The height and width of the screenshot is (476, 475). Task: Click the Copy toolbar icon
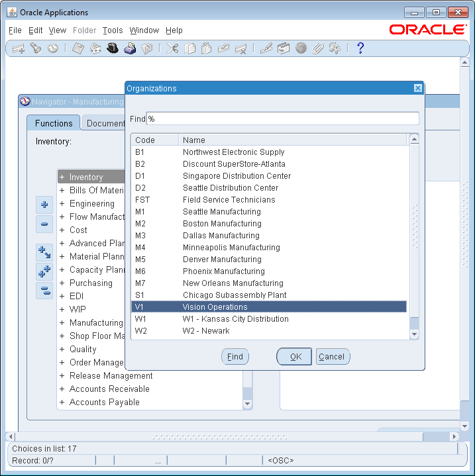pos(190,48)
